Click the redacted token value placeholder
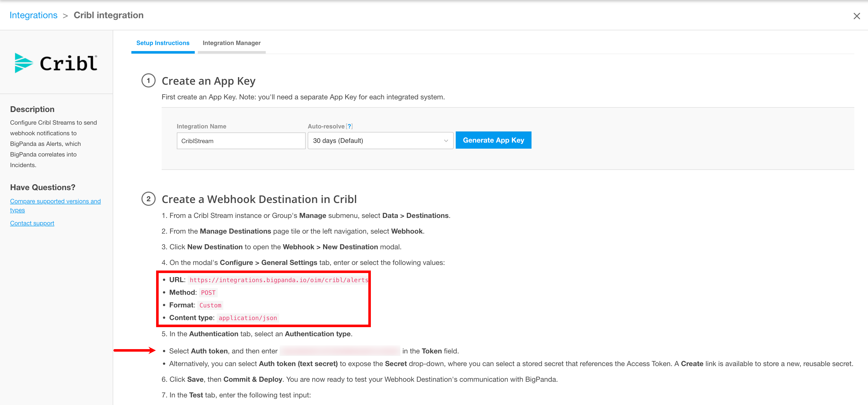 click(x=340, y=351)
